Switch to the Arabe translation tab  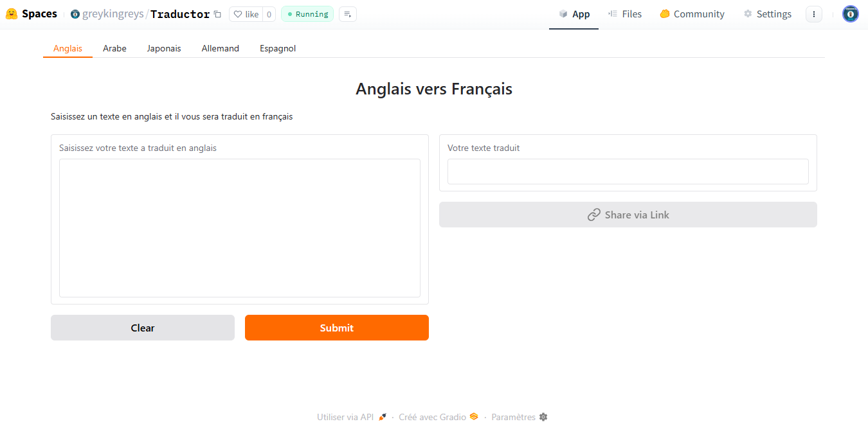[x=114, y=48]
